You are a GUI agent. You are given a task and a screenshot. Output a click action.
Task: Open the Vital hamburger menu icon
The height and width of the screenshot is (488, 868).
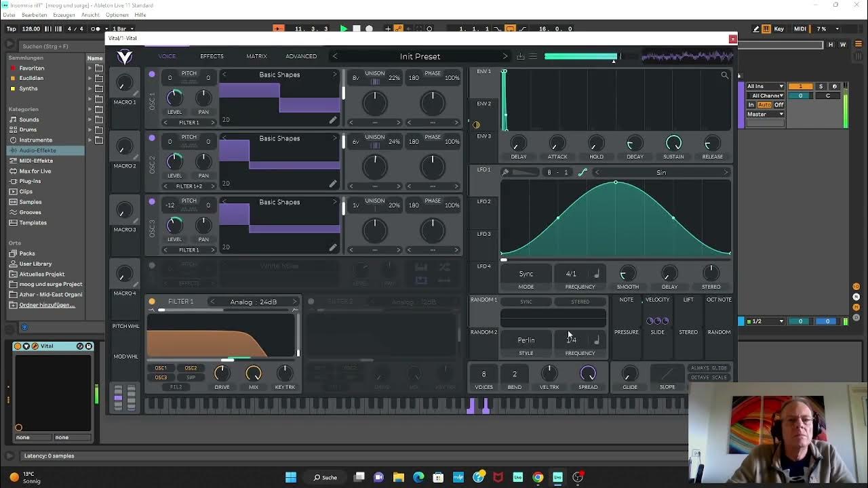tap(533, 56)
